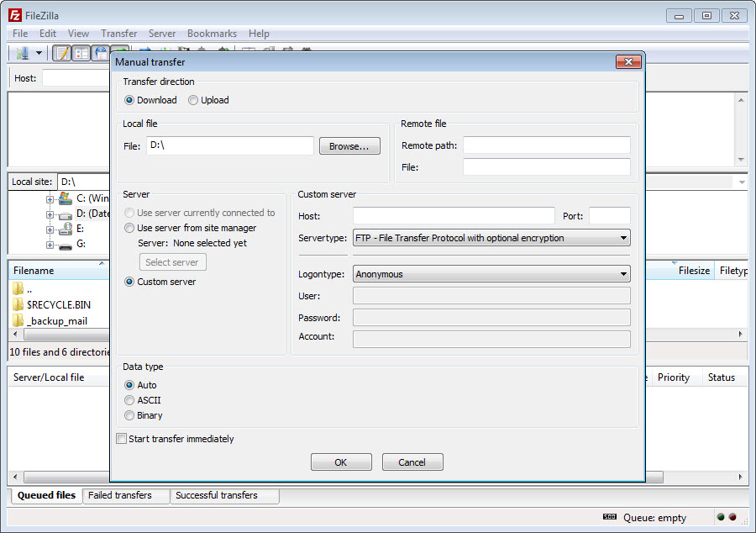Click the Browse... button
Screen dimensions: 756x533
[x=349, y=146]
